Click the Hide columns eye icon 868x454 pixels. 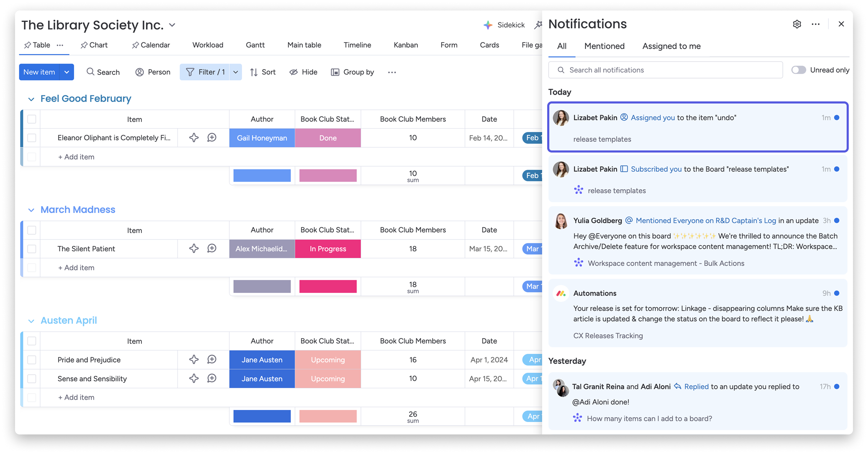(x=293, y=72)
